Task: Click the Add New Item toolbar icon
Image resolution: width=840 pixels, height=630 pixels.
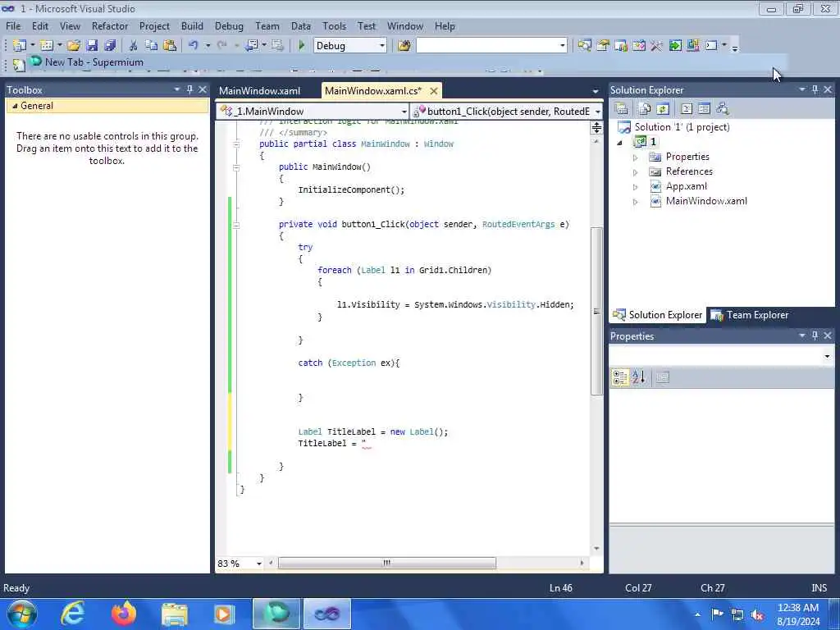Action: [47, 46]
